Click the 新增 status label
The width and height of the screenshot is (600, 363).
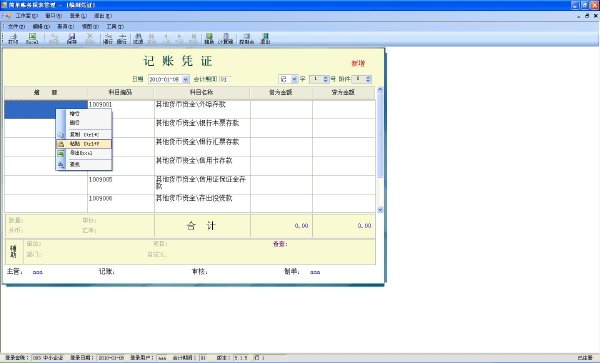click(358, 63)
